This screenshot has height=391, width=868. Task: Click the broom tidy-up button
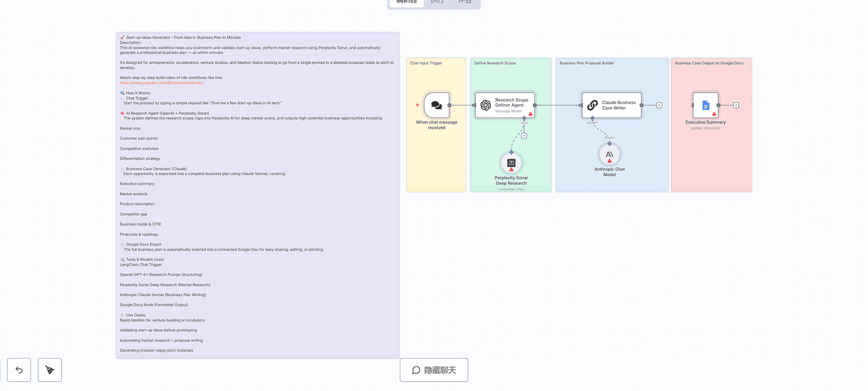pos(50,370)
